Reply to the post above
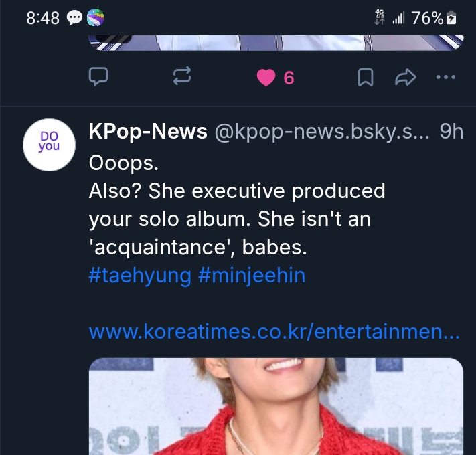Viewport: 476px width, 455px height. point(99,78)
